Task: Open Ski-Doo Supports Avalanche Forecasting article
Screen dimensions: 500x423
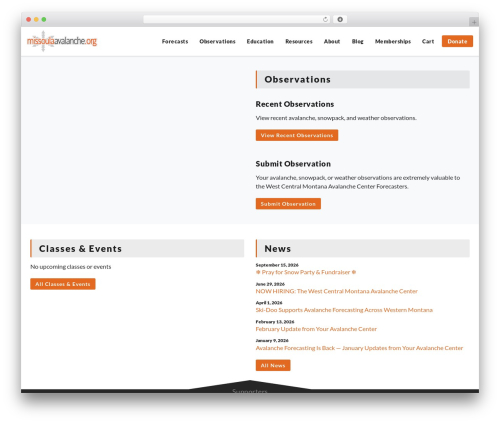Action: (x=344, y=310)
